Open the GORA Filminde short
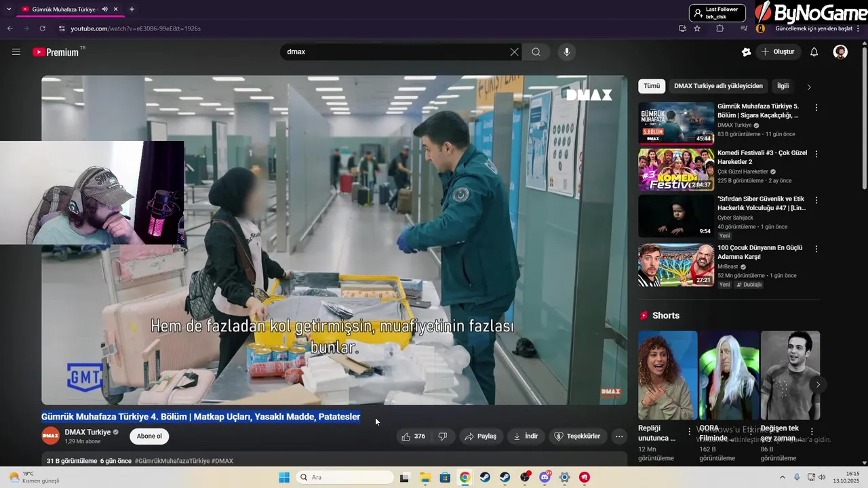Image resolution: width=868 pixels, height=488 pixels. 729,375
